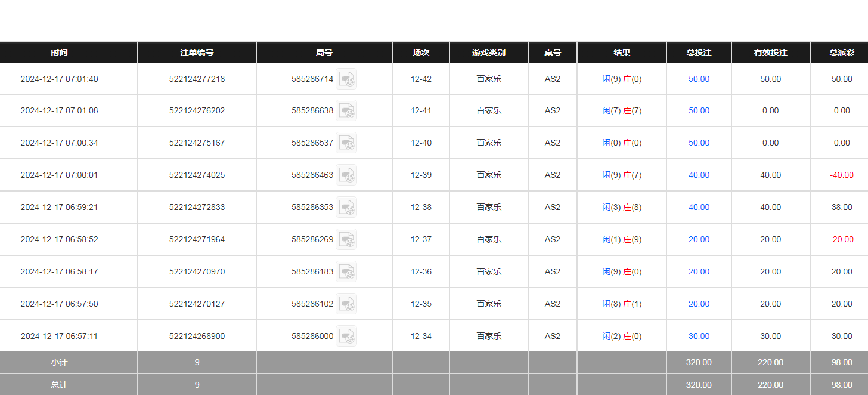Image resolution: width=868 pixels, height=395 pixels.
Task: Click replay icon beside round 585286638
Action: coord(346,110)
